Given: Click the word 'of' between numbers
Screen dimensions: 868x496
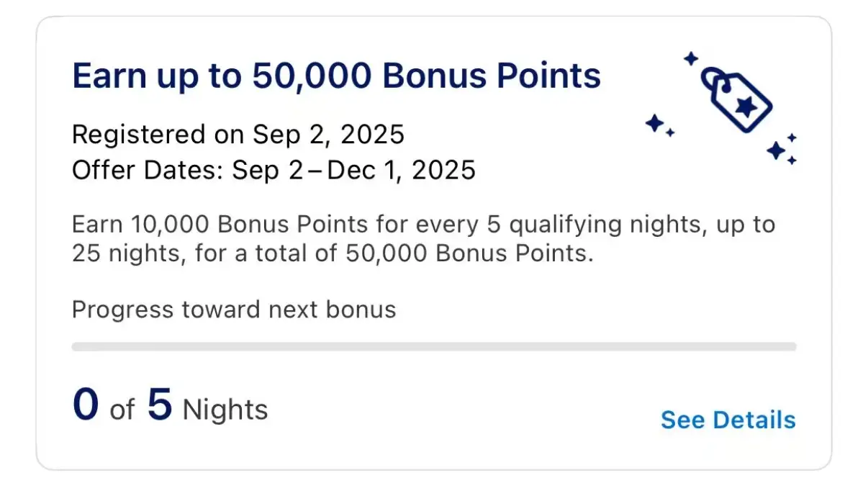Looking at the screenshot, I should (122, 410).
